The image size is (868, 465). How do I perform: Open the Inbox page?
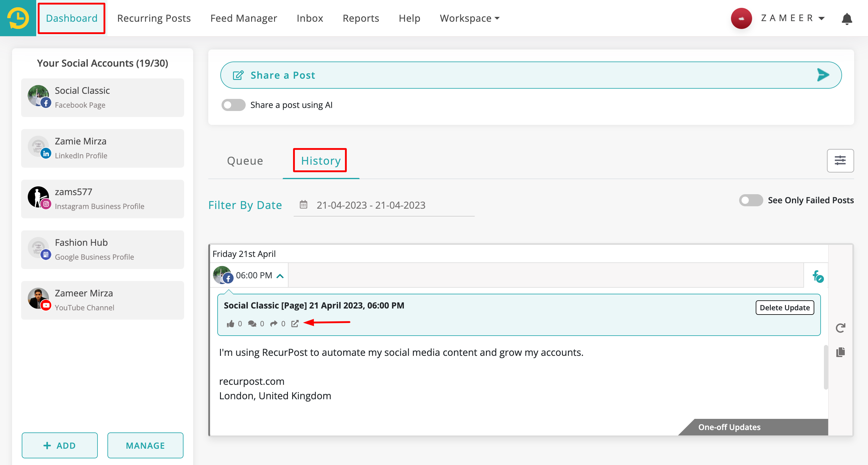point(310,18)
